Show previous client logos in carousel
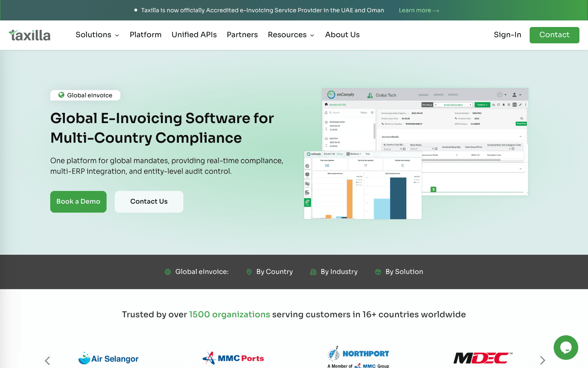Screen dimensions: 588x368 [x=47, y=360]
